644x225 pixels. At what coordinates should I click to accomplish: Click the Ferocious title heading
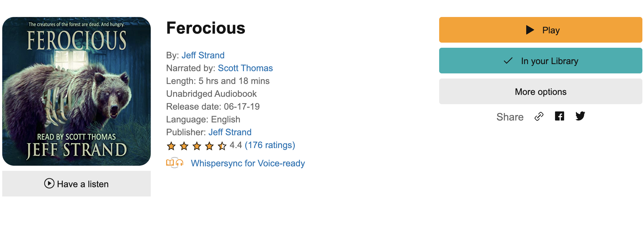[206, 28]
